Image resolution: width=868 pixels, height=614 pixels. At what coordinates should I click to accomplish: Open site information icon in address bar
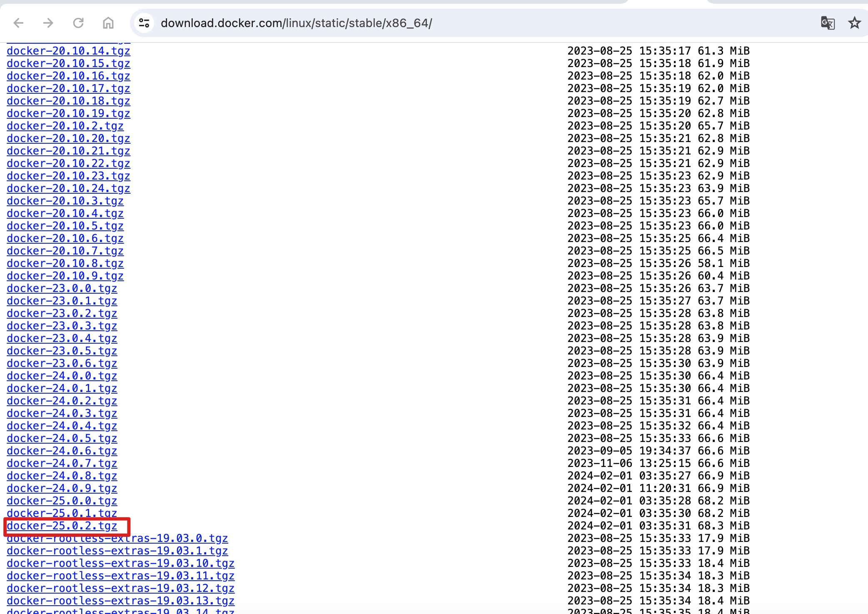(x=144, y=23)
